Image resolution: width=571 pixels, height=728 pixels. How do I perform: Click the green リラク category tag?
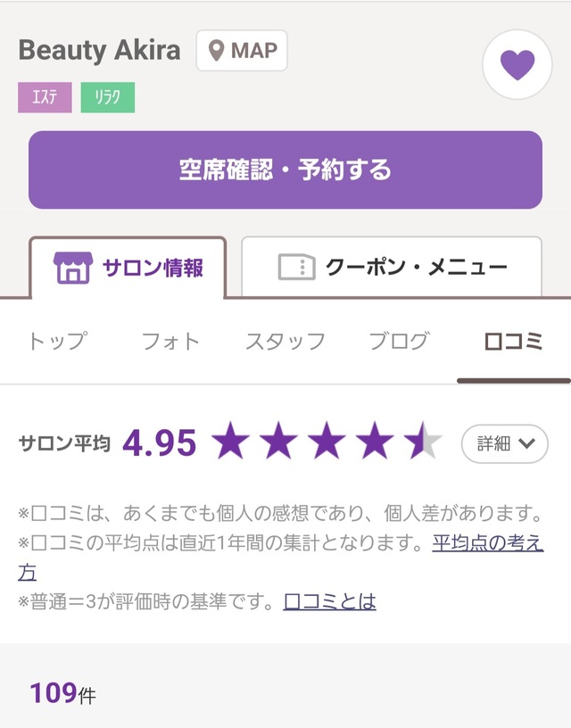click(108, 97)
